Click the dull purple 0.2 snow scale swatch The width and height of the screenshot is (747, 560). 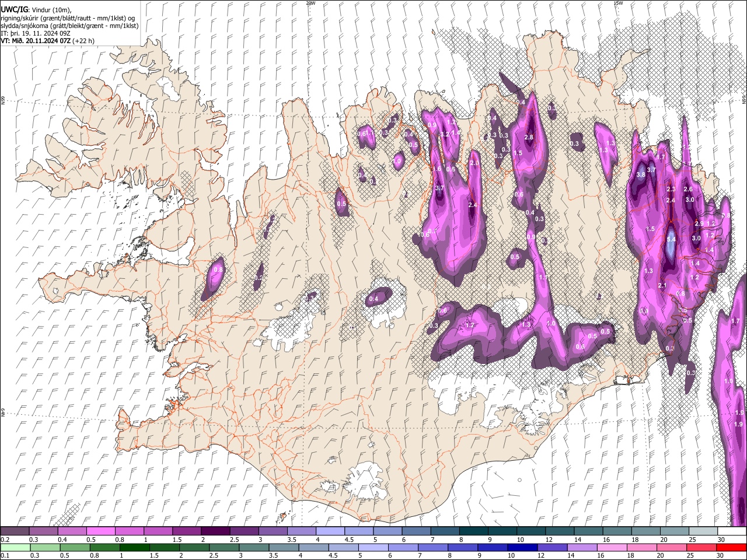point(15,531)
